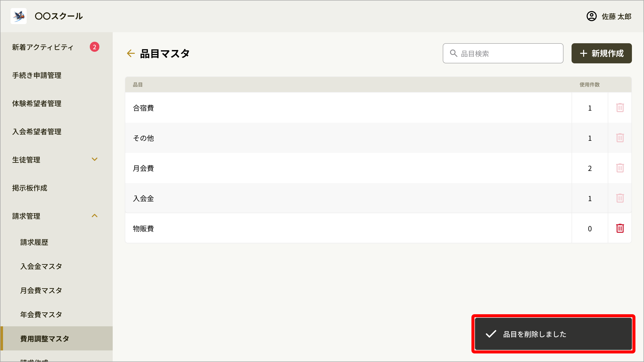This screenshot has width=644, height=362.
Task: Click trash icon for その他 row
Action: [x=620, y=138]
